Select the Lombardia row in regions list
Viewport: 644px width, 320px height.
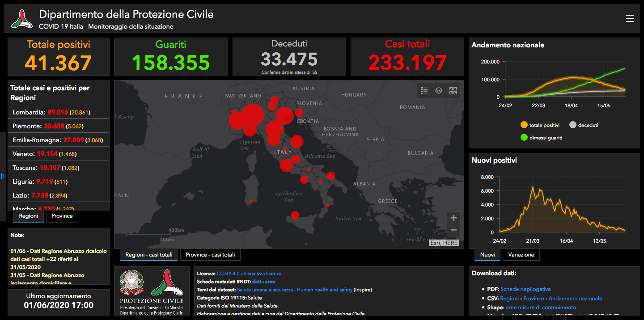[59, 112]
